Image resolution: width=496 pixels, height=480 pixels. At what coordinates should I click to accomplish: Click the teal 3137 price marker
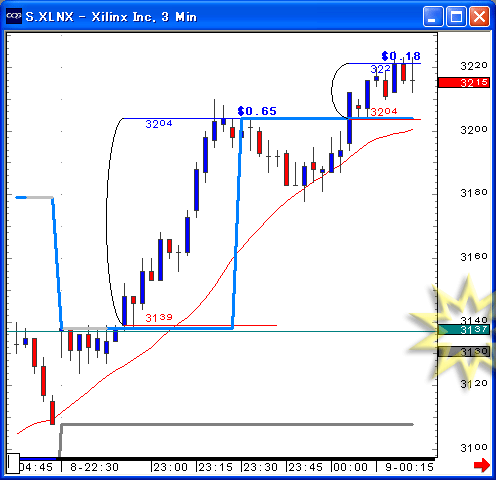(464, 330)
